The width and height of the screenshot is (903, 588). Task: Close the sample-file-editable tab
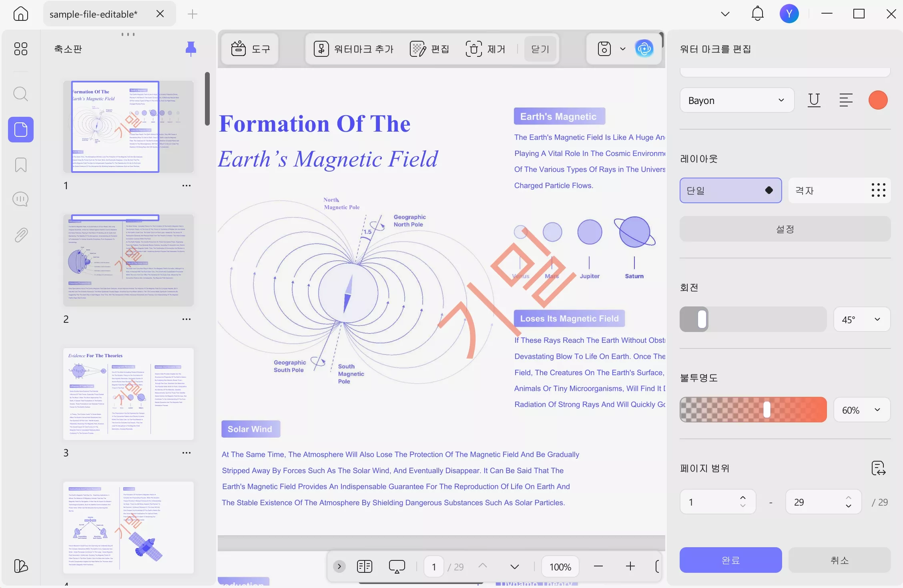point(160,14)
